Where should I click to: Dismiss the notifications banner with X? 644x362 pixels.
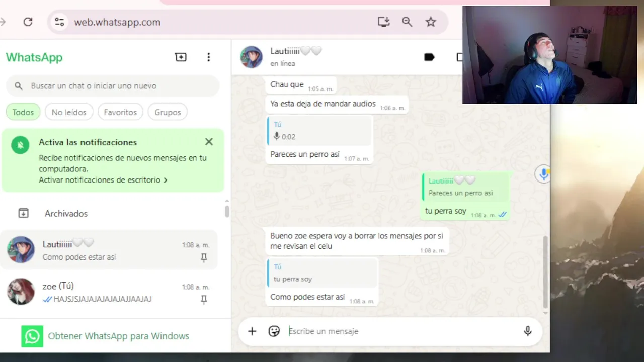tap(209, 142)
